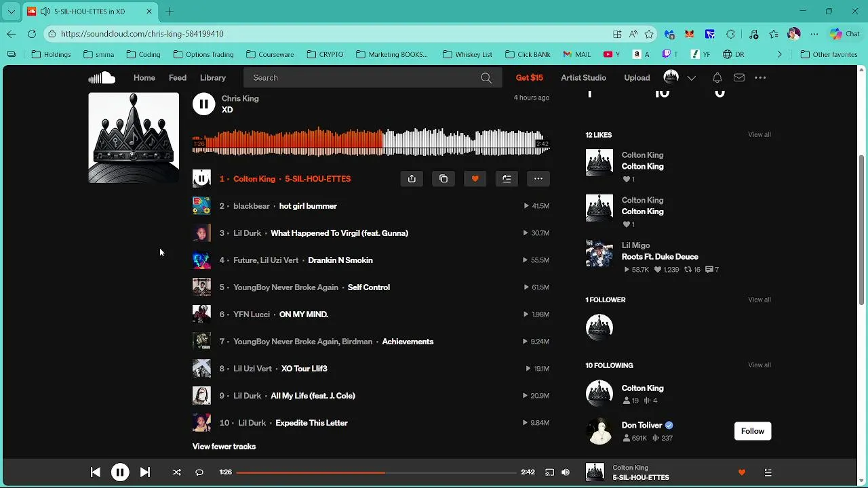The width and height of the screenshot is (868, 488).
Task: Open the notifications bell
Action: tap(717, 78)
